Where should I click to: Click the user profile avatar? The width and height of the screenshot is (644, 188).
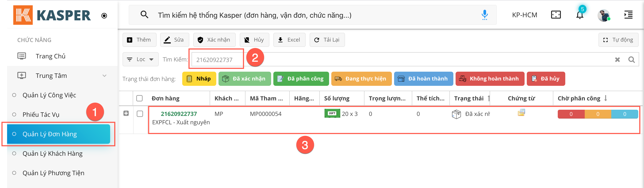coord(604,15)
